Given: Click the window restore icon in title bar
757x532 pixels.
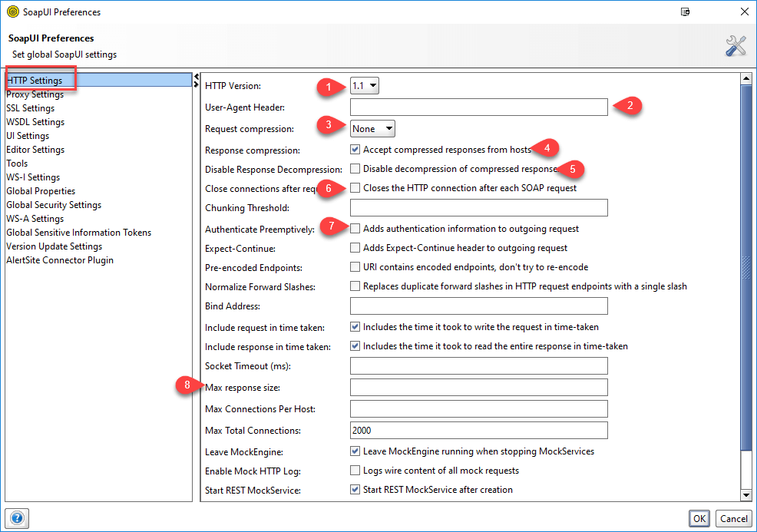Looking at the screenshot, I should 684,12.
